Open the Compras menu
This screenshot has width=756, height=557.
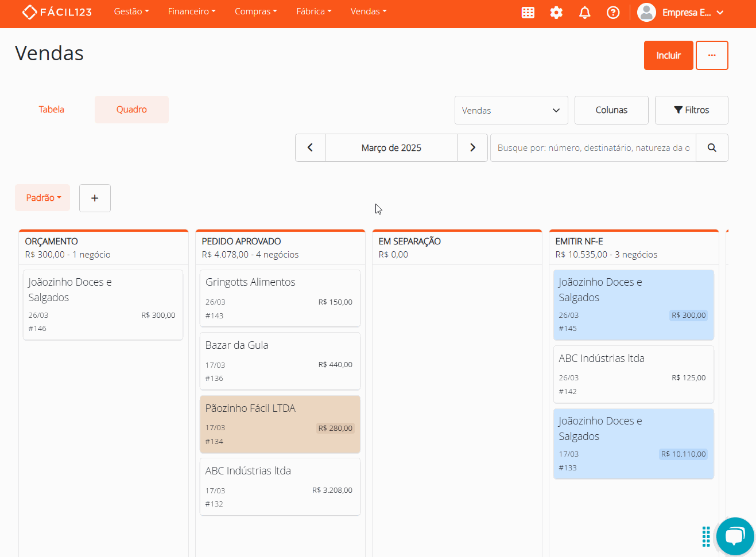pyautogui.click(x=255, y=11)
